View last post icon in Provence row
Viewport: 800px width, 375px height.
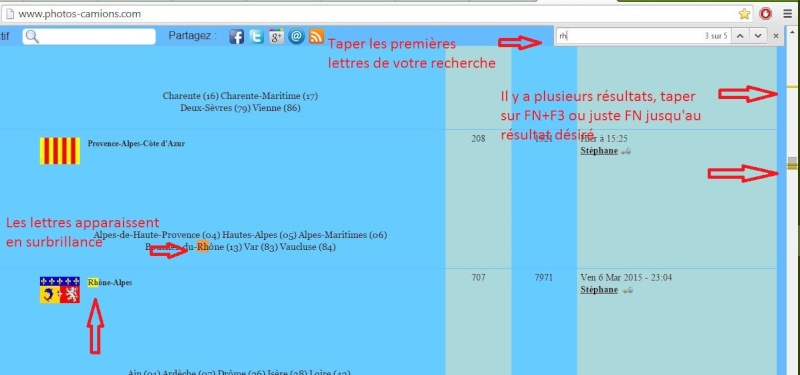(x=627, y=151)
